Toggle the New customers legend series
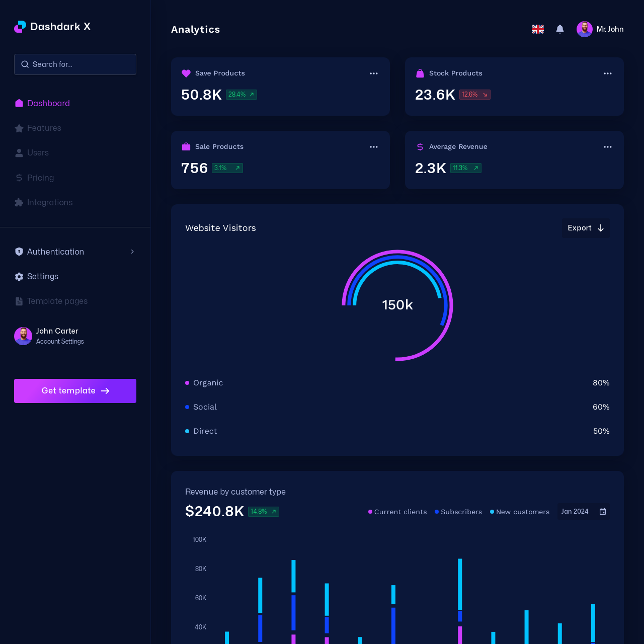This screenshot has width=644, height=644. pos(520,512)
